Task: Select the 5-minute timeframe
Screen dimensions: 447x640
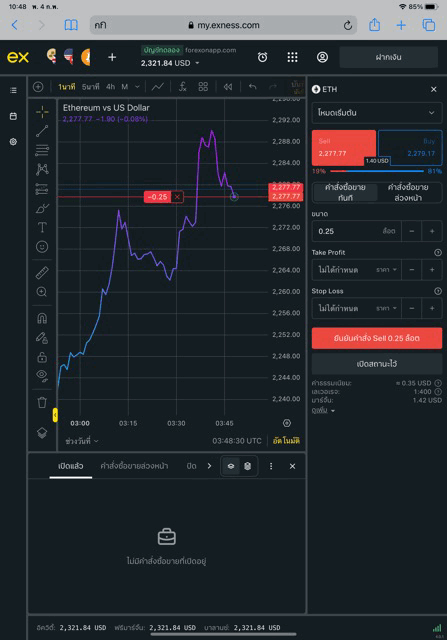Action: 90,87
